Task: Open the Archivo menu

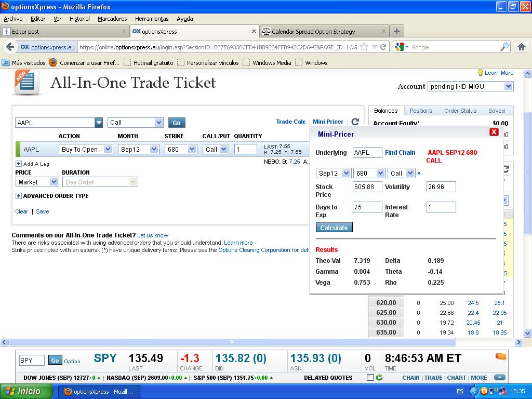Action: [x=13, y=19]
